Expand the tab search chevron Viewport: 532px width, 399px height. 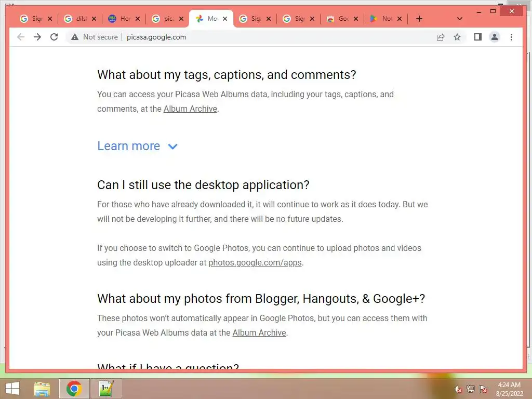tap(459, 19)
